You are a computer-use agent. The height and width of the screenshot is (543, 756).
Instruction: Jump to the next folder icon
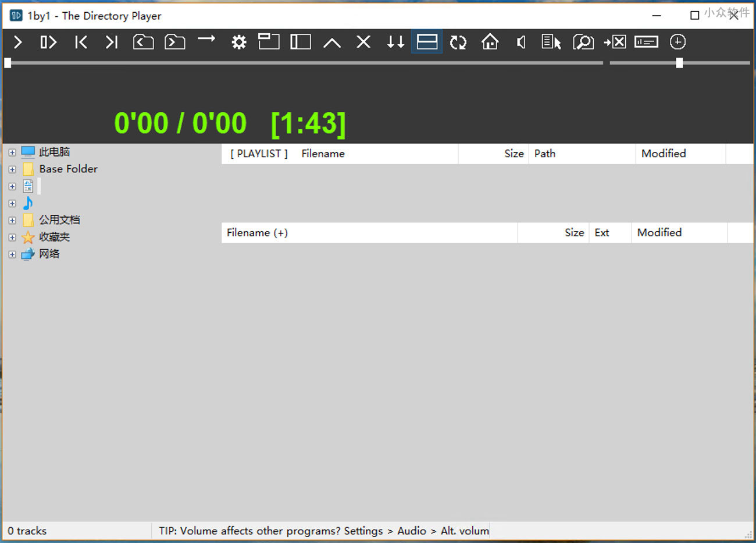click(174, 42)
